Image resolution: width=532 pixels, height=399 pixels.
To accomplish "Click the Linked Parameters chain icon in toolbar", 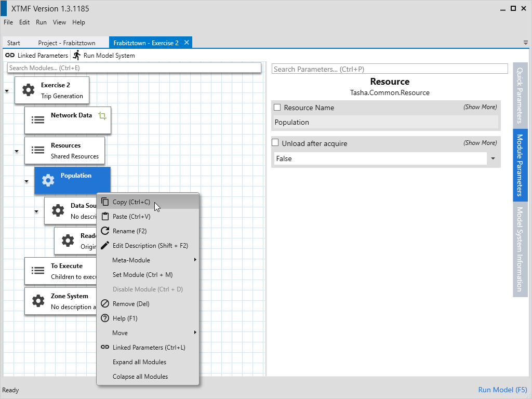I will tap(10, 56).
